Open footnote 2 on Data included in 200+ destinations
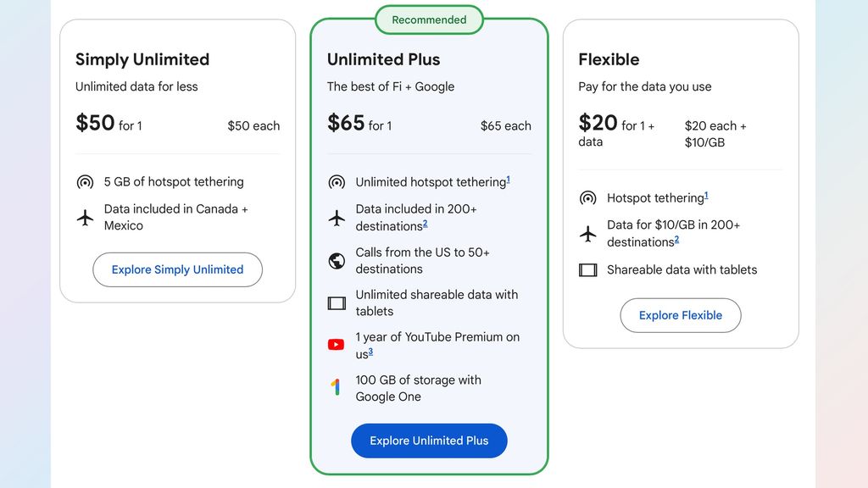 (425, 224)
